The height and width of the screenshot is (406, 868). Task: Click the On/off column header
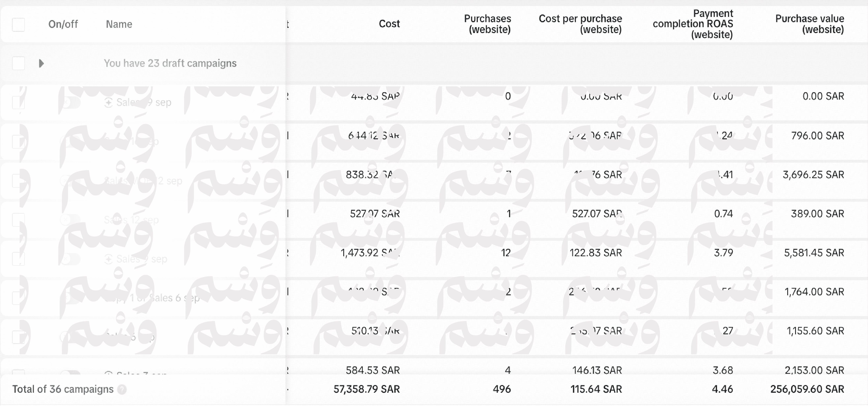[63, 24]
